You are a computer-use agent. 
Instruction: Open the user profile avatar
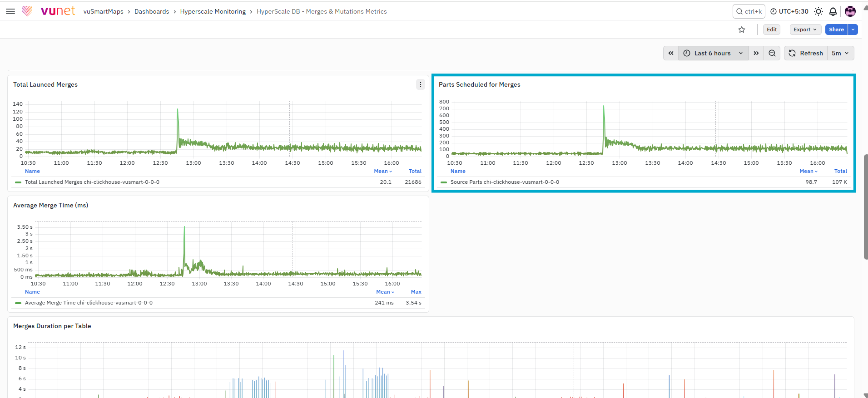click(850, 11)
